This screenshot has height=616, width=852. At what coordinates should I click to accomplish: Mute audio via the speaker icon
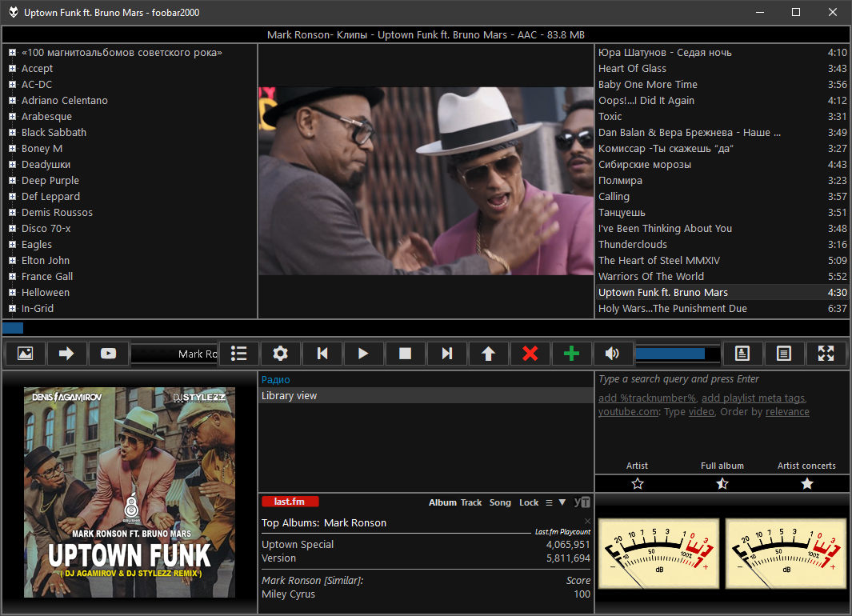pyautogui.click(x=613, y=354)
